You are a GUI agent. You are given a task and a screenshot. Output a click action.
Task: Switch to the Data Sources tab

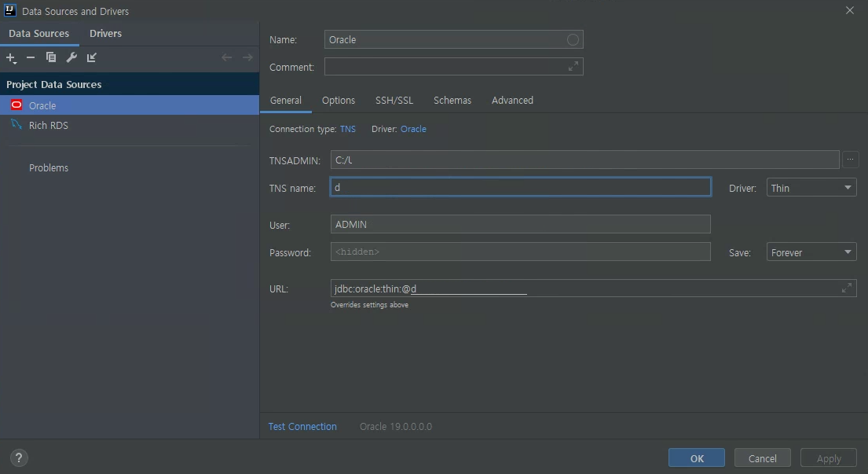tap(38, 33)
